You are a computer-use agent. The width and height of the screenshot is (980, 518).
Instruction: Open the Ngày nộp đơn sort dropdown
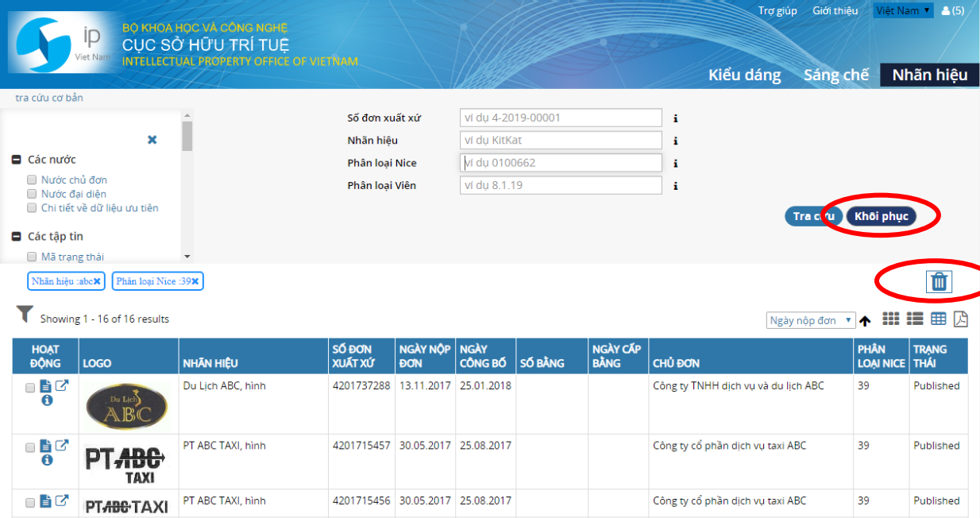tap(811, 320)
